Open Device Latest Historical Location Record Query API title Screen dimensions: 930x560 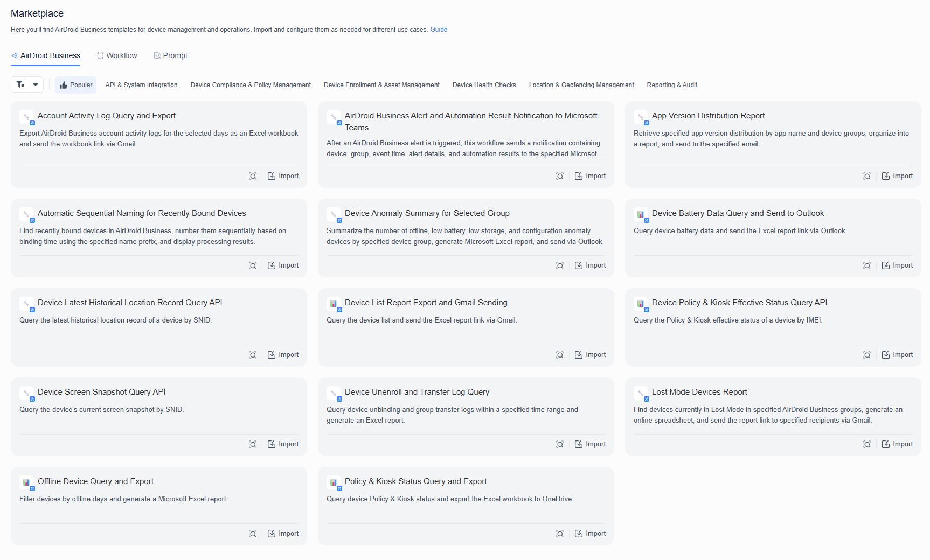tap(130, 303)
